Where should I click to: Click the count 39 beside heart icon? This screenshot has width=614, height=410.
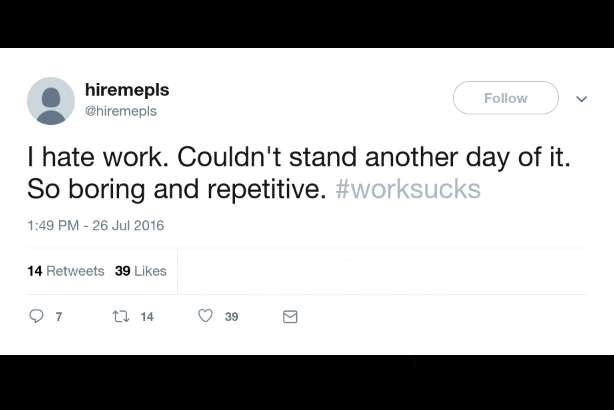tap(232, 317)
